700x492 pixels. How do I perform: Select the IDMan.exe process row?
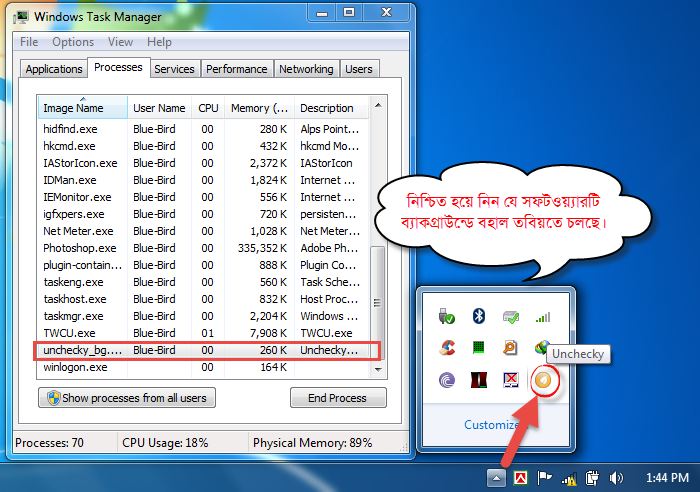[x=204, y=180]
